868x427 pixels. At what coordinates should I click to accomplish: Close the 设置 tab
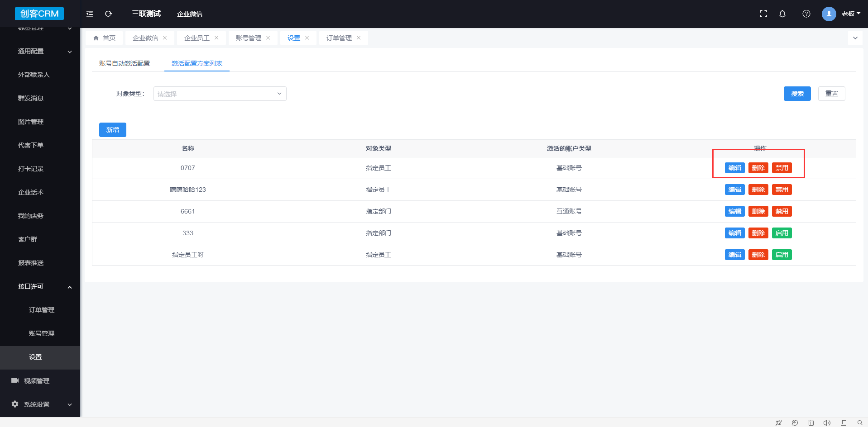tap(307, 38)
